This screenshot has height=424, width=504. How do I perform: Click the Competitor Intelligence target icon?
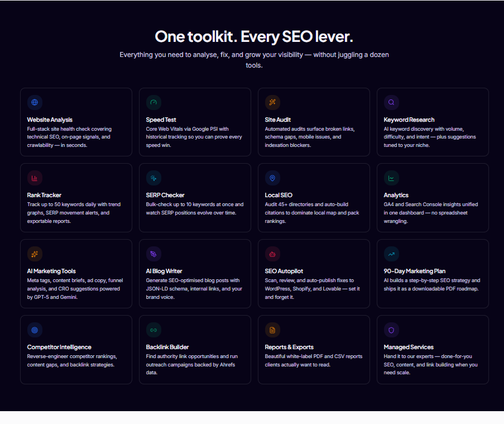[35, 330]
